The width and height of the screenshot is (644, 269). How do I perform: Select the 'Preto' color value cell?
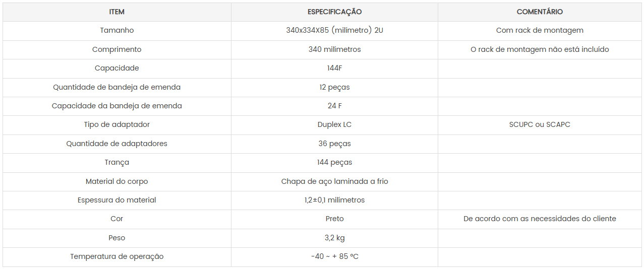click(334, 219)
